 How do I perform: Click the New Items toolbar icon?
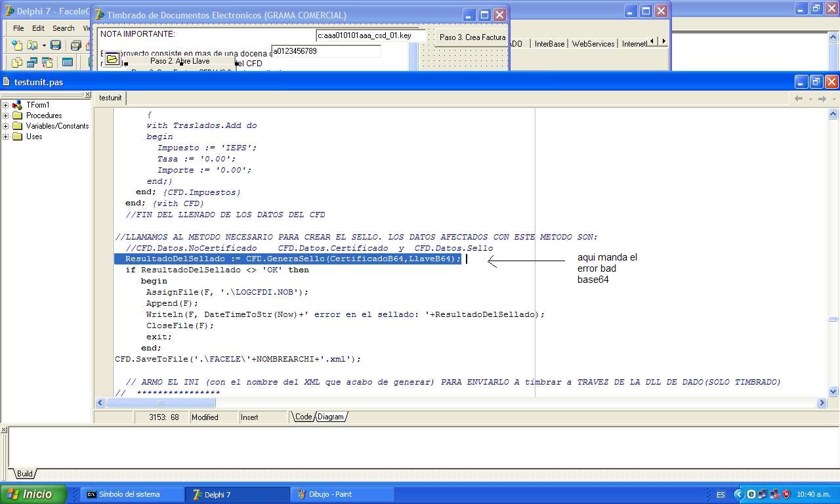[16, 45]
